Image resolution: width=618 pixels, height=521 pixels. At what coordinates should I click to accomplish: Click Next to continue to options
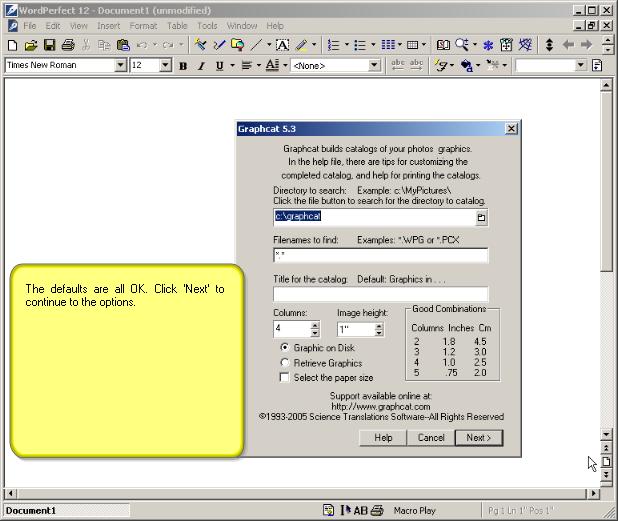479,438
